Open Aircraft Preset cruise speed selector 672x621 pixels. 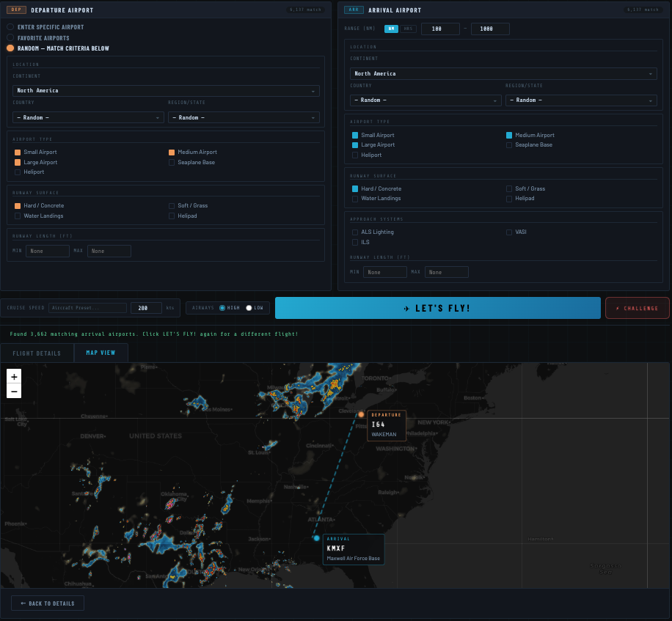click(87, 307)
